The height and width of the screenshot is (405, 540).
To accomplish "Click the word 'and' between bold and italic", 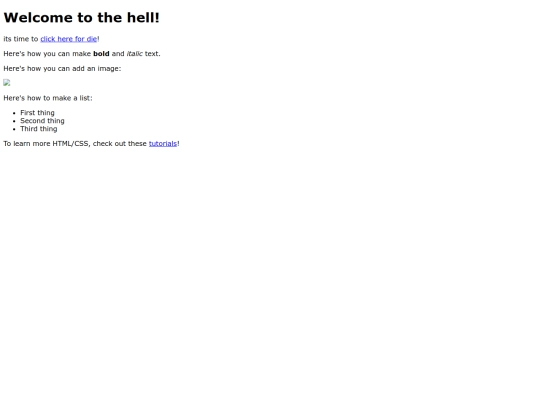I will [118, 54].
